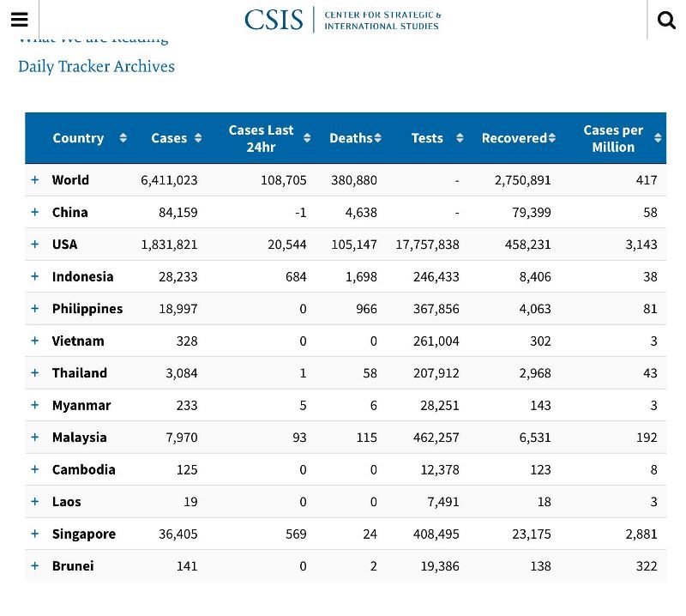This screenshot has width=686, height=616.
Task: Expand the Vietnam row plus icon
Action: coord(35,341)
